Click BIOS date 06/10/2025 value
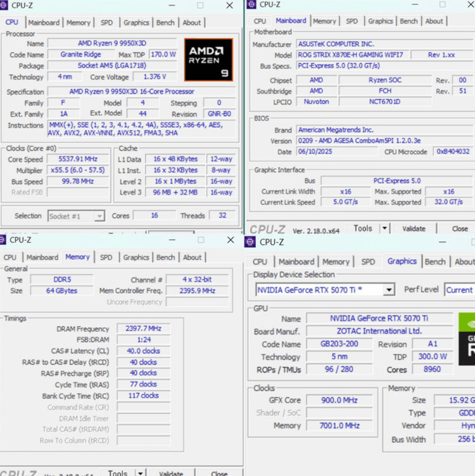Image resolution: width=475 pixels, height=476 pixels. (x=337, y=151)
